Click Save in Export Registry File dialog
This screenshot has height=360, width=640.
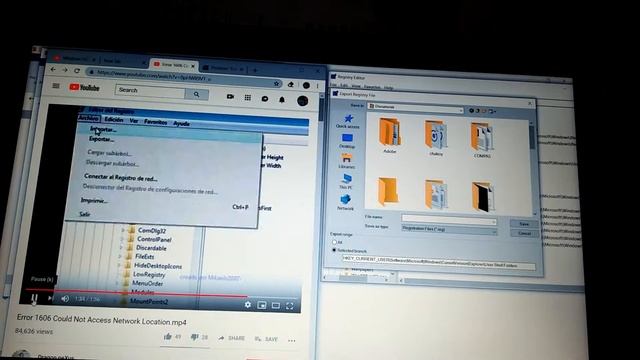pyautogui.click(x=524, y=224)
